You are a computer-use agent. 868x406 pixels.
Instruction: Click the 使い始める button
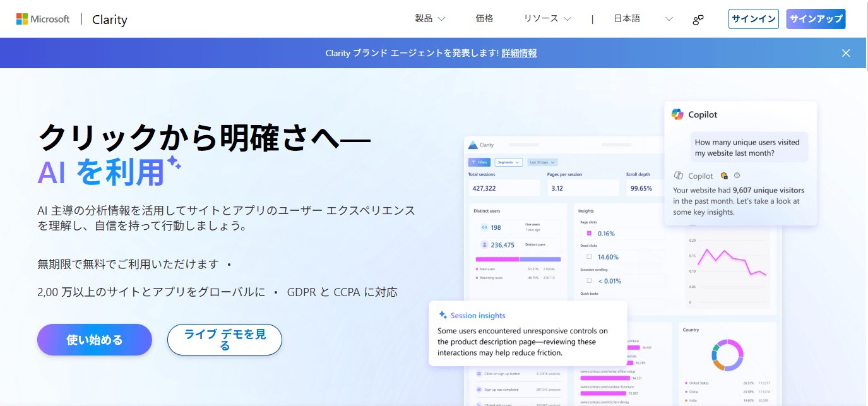(94, 340)
